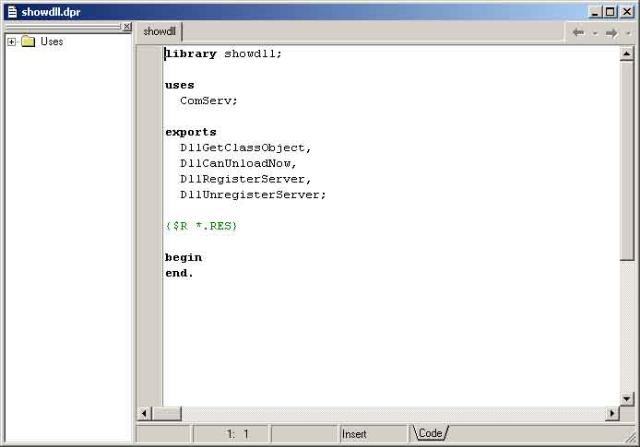Close the code explorer pane
The image size is (640, 447).
[x=127, y=27]
